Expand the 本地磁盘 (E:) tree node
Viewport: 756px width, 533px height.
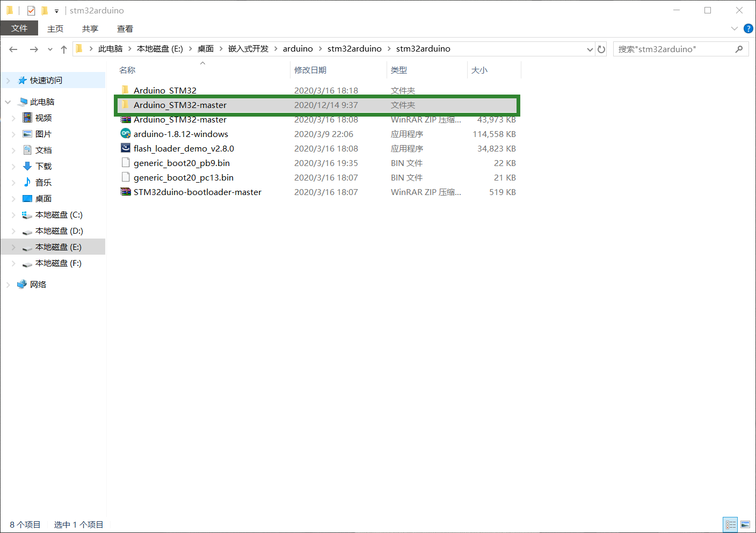point(13,247)
